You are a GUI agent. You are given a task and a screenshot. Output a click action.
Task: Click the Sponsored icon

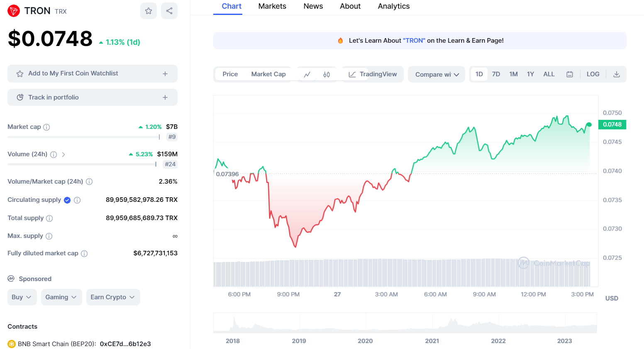tap(11, 279)
